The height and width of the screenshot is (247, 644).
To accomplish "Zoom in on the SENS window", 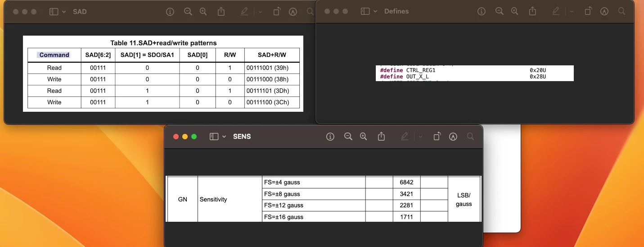I will (x=363, y=137).
